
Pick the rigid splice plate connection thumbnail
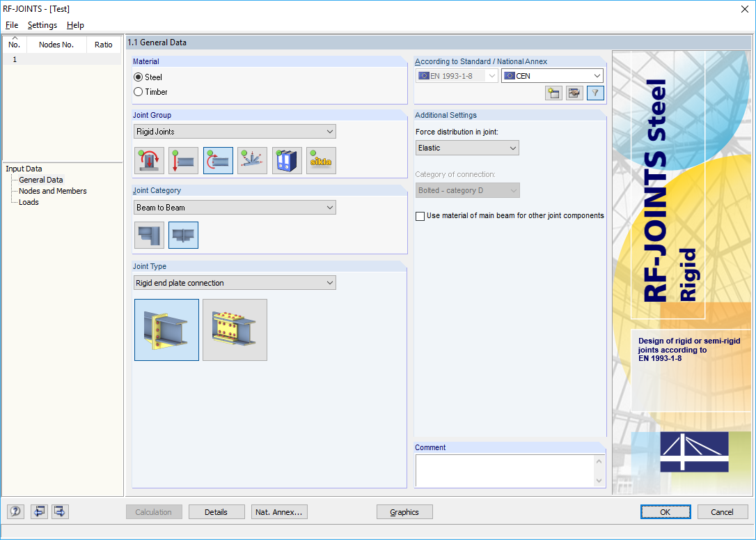(x=235, y=330)
